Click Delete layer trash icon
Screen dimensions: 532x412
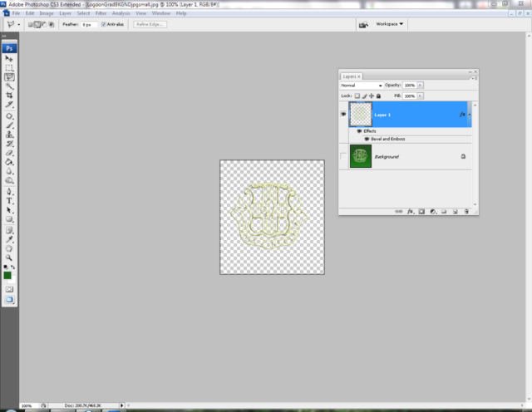pos(466,212)
